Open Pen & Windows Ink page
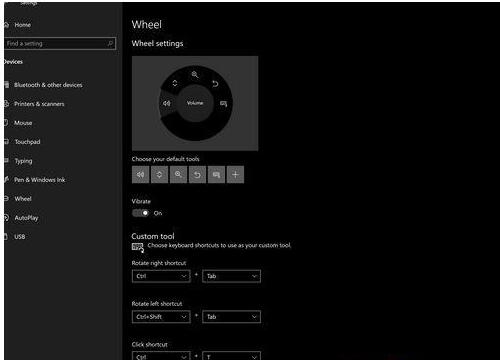This screenshot has width=500, height=360. click(x=40, y=180)
